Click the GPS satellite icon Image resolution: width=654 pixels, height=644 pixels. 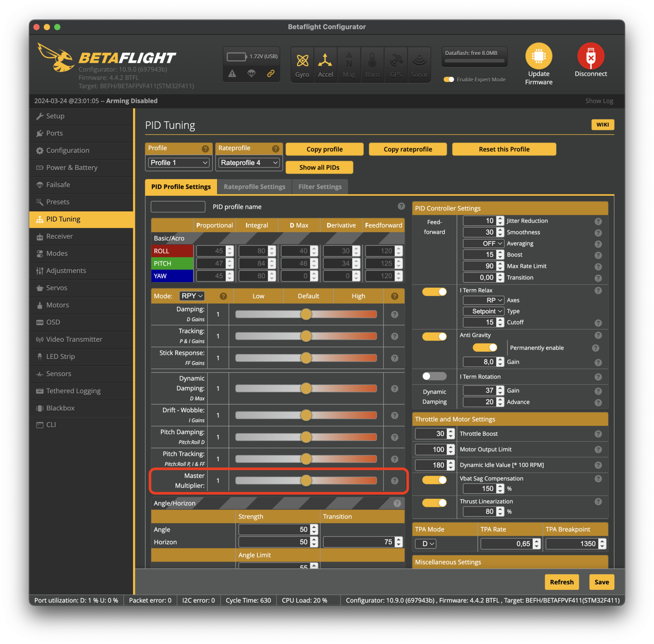[395, 61]
